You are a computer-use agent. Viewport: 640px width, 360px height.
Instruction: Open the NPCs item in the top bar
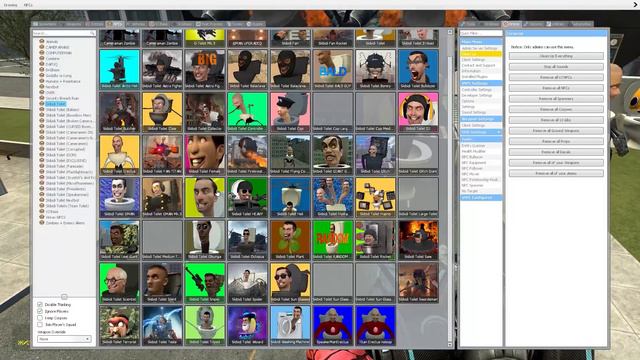pos(28,5)
